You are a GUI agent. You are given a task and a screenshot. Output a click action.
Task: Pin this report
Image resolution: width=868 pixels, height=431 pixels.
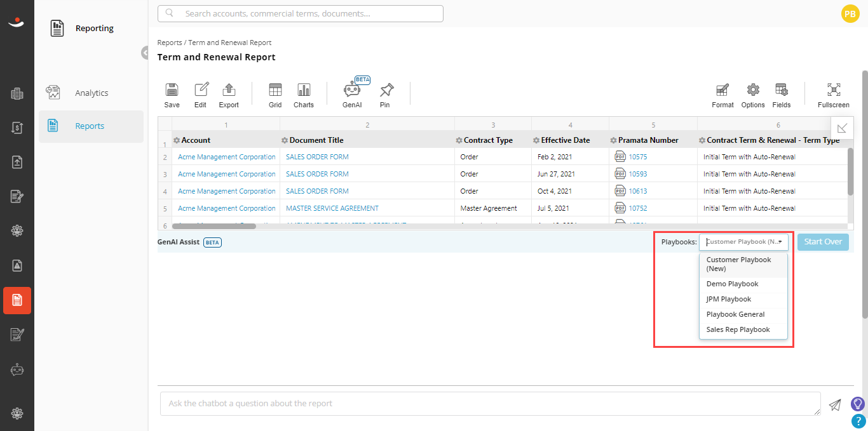click(x=386, y=90)
